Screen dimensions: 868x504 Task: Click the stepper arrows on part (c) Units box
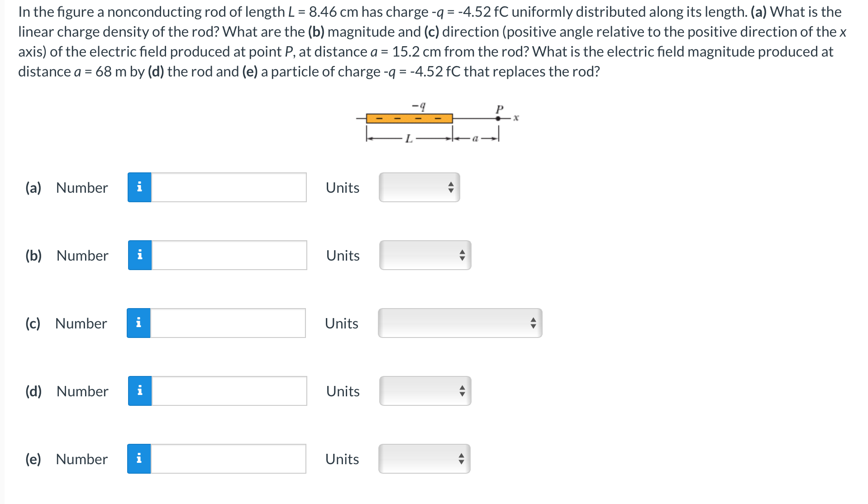533,323
